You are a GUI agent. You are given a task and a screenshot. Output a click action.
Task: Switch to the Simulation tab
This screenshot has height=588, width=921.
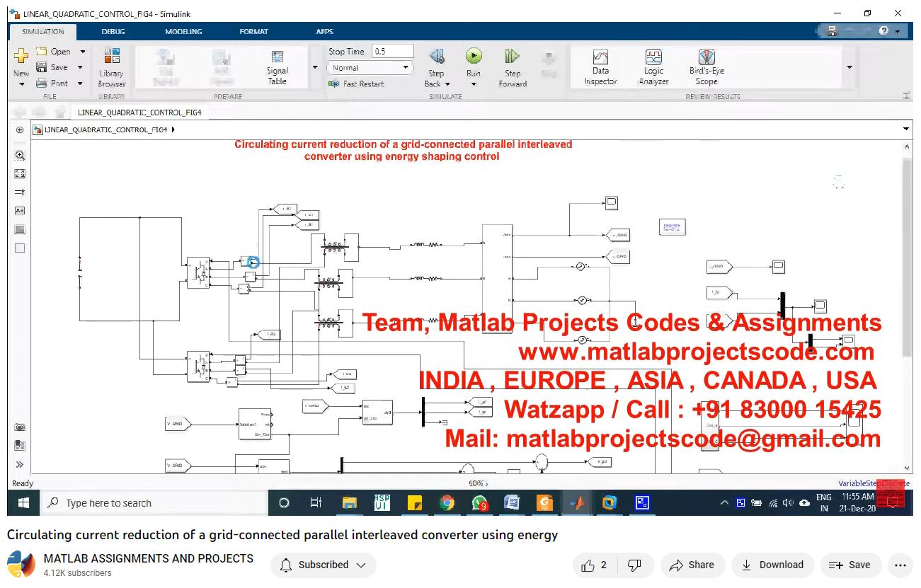(x=43, y=31)
